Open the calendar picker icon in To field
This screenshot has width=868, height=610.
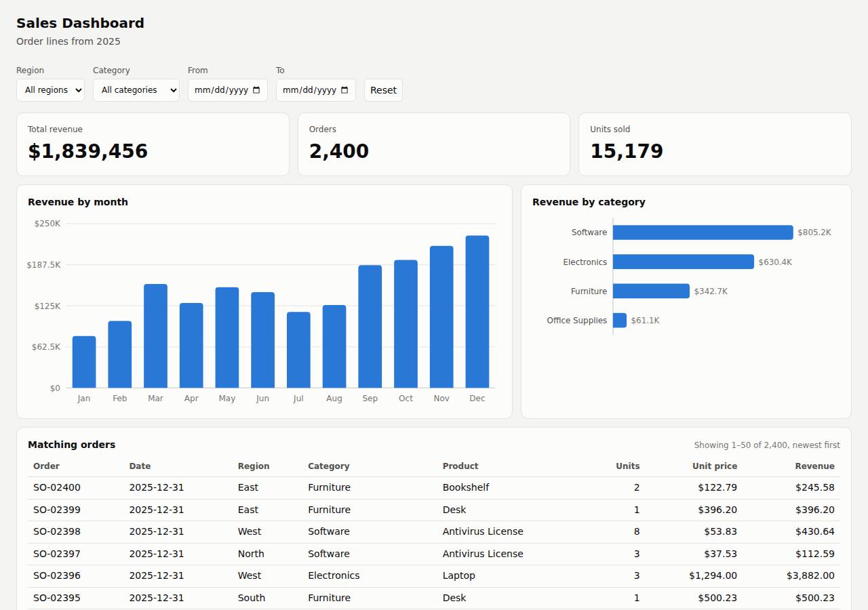tap(344, 90)
